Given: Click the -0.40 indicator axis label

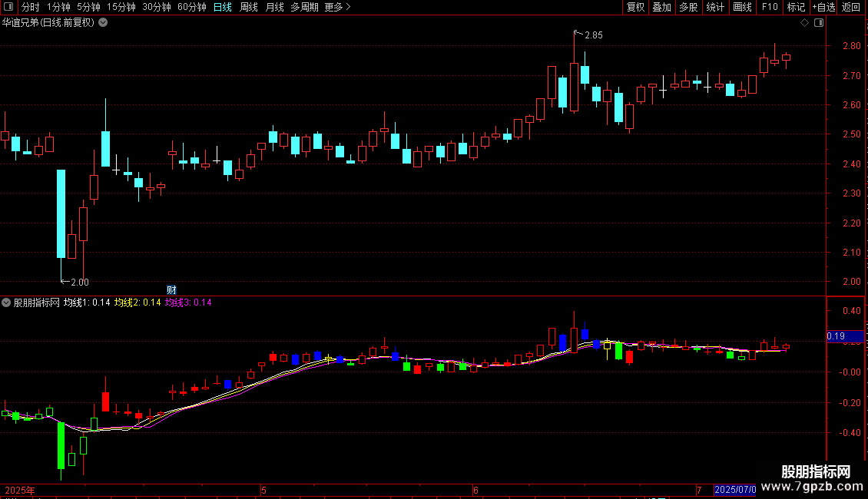Looking at the screenshot, I should point(850,433).
